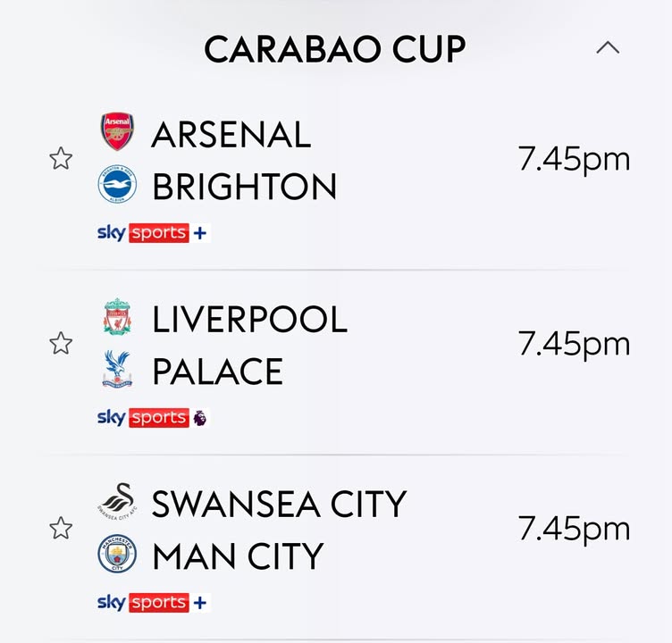672x643 pixels.
Task: Click the Swansea City club crest
Action: point(117,503)
